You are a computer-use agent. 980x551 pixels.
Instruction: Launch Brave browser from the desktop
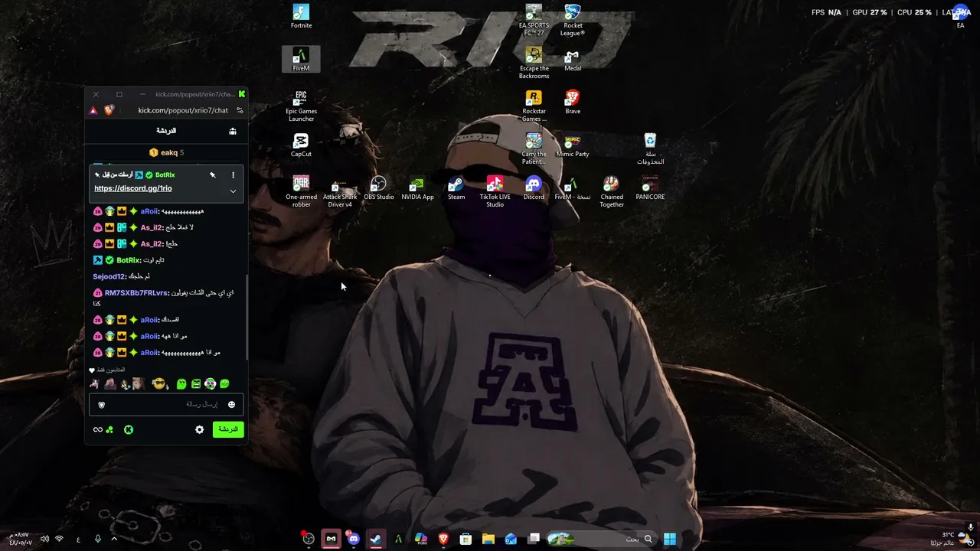point(572,102)
